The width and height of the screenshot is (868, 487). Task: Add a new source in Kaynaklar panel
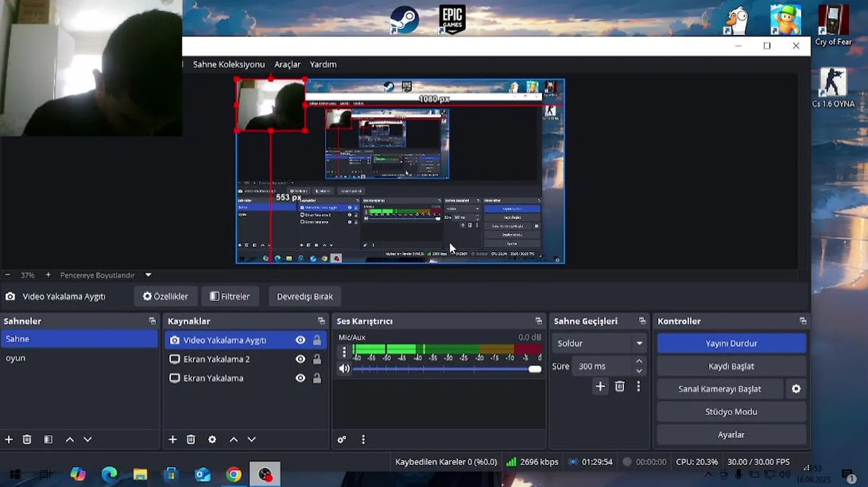172,440
